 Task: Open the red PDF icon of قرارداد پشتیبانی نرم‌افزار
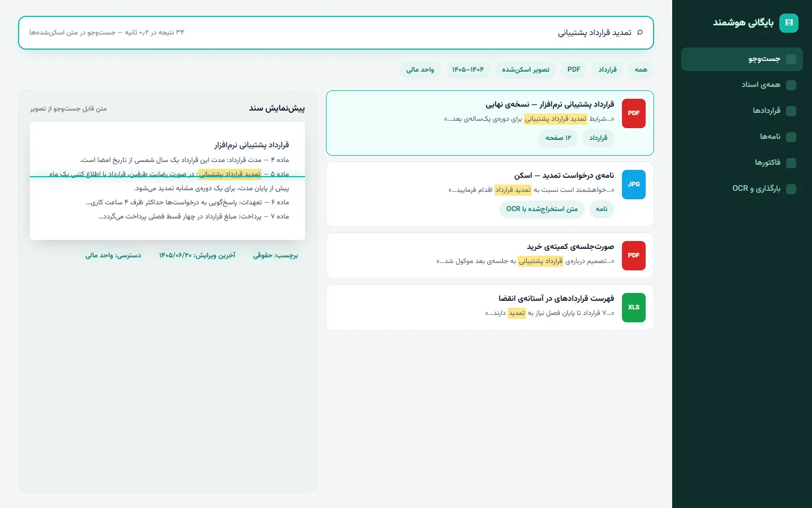tap(634, 113)
